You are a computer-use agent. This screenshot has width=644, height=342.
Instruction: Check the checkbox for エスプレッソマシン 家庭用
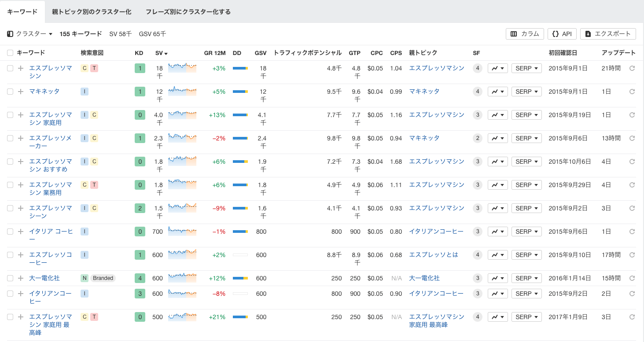click(x=10, y=114)
